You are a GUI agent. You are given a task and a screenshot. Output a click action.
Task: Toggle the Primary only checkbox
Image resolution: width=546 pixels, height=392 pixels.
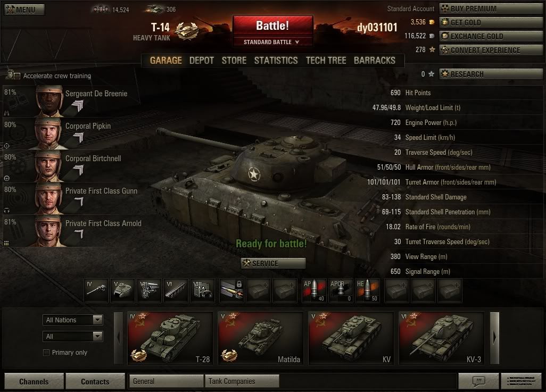(46, 353)
